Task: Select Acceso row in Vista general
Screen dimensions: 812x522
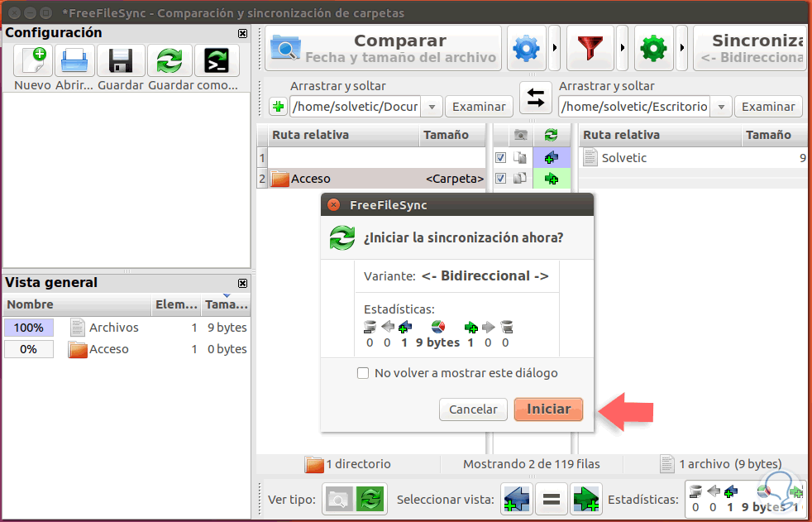Action: coord(127,349)
